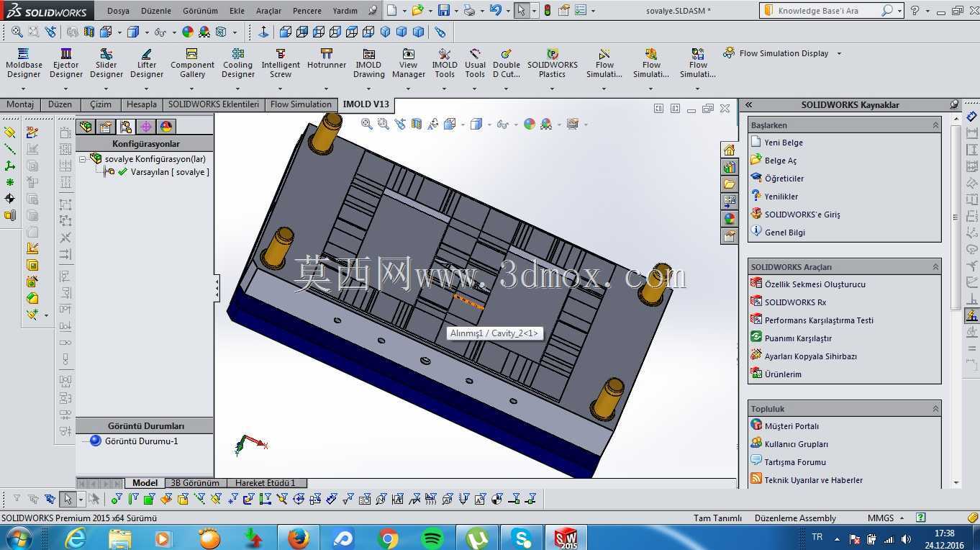Open the PropertyManager tab icon
The width and height of the screenshot is (980, 550).
106,127
